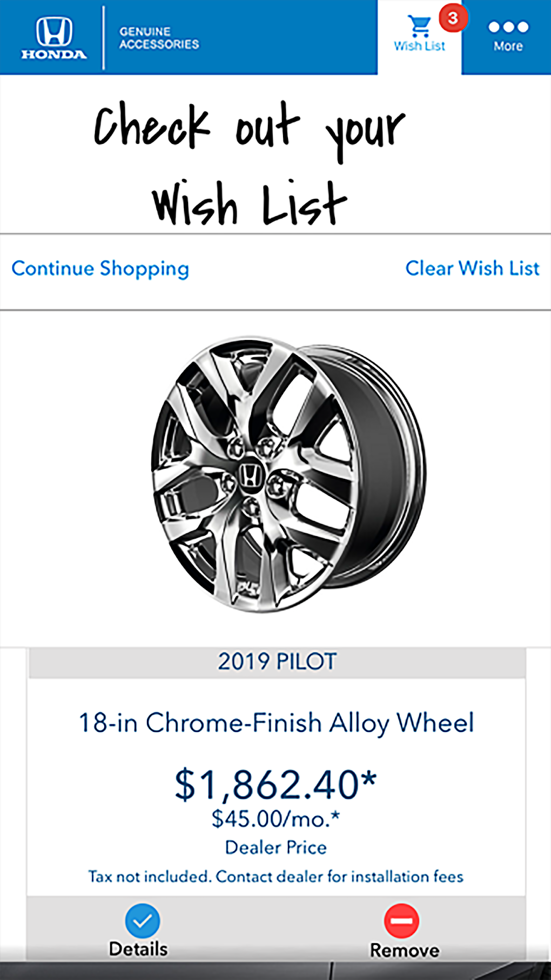The image size is (551, 980).
Task: Click the Details button label
Action: (138, 949)
